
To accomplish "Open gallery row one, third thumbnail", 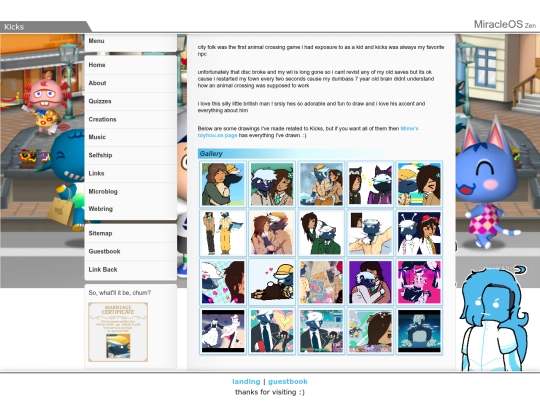I will tap(321, 184).
